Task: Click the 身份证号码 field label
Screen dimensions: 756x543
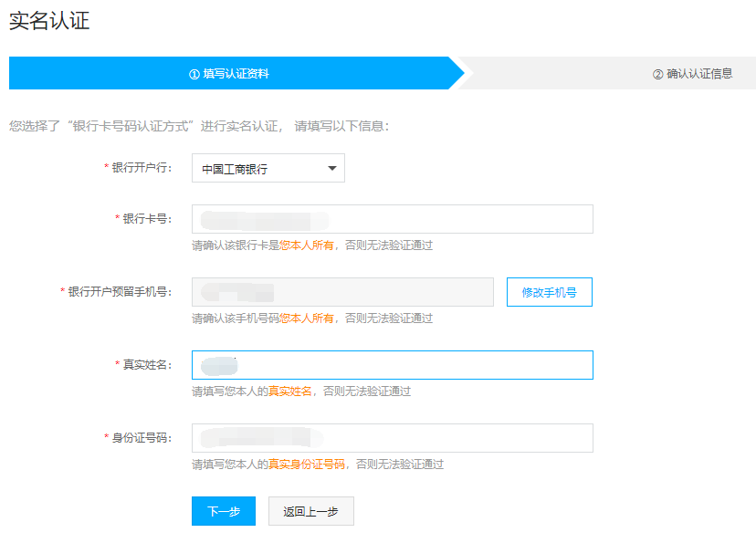Action: pyautogui.click(x=141, y=438)
